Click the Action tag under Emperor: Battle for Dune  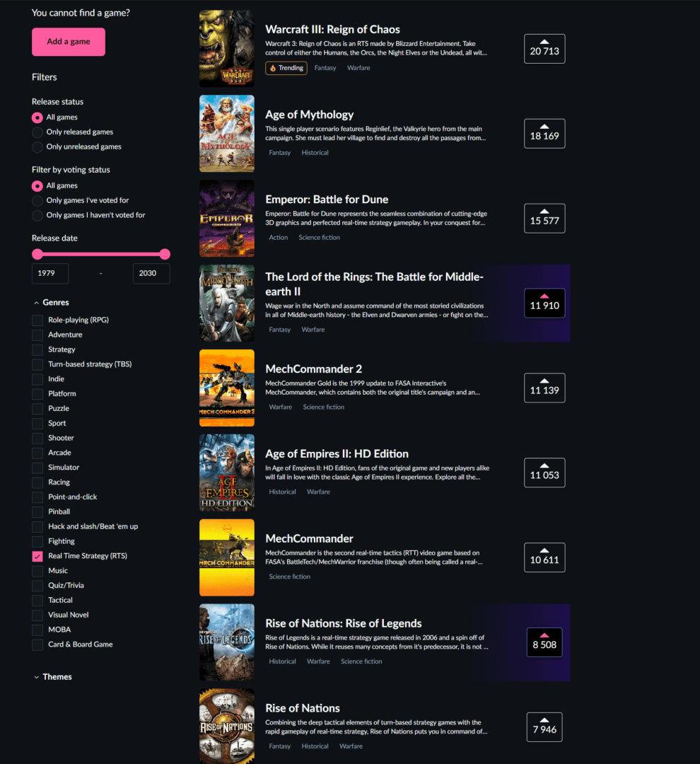point(278,238)
